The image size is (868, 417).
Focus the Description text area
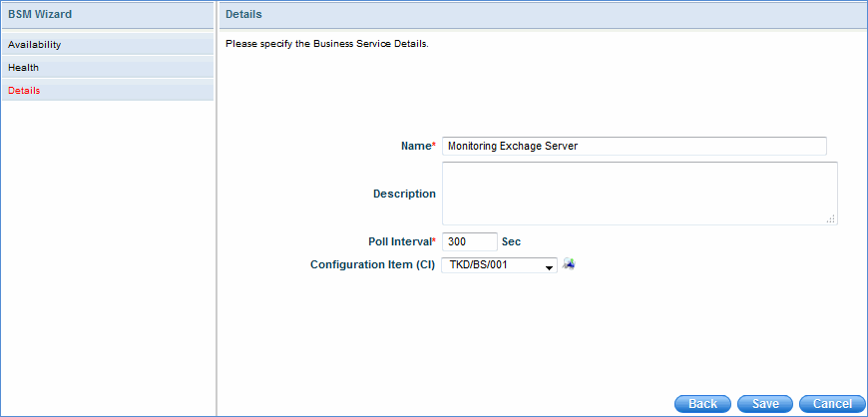[639, 193]
